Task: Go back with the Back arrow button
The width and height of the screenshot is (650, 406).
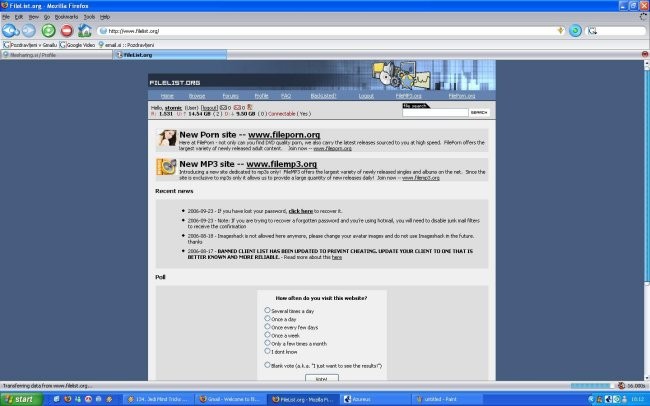Action: click(x=10, y=31)
